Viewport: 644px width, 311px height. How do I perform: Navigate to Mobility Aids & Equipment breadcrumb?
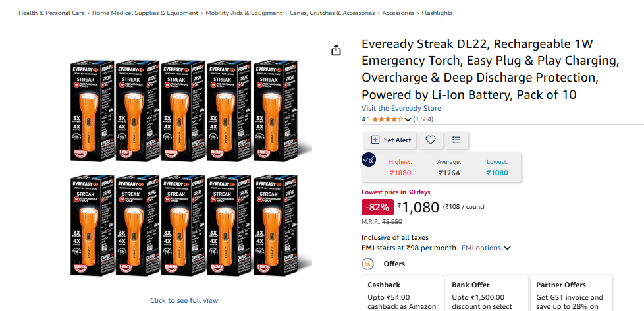[244, 13]
